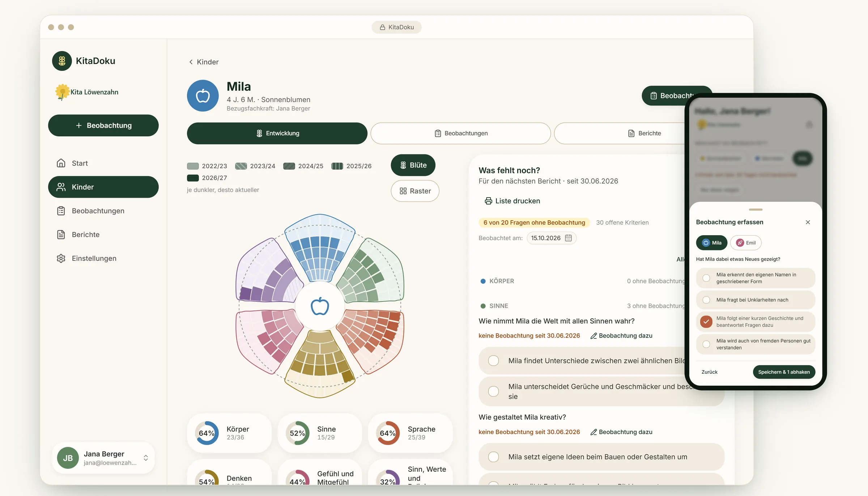Viewport: 868px width, 496px height.
Task: Click 'Beobachtung dazu' under kreativ question
Action: point(621,432)
